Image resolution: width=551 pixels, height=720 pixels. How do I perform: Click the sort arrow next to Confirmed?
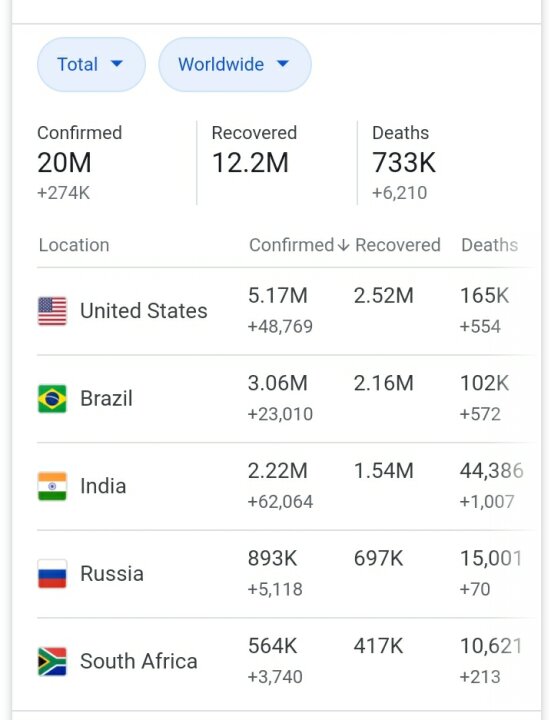pyautogui.click(x=343, y=245)
